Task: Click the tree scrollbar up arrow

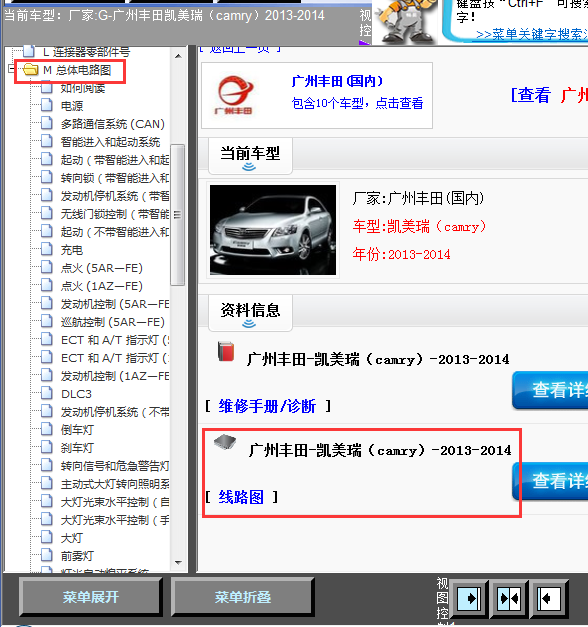Action: point(178,56)
